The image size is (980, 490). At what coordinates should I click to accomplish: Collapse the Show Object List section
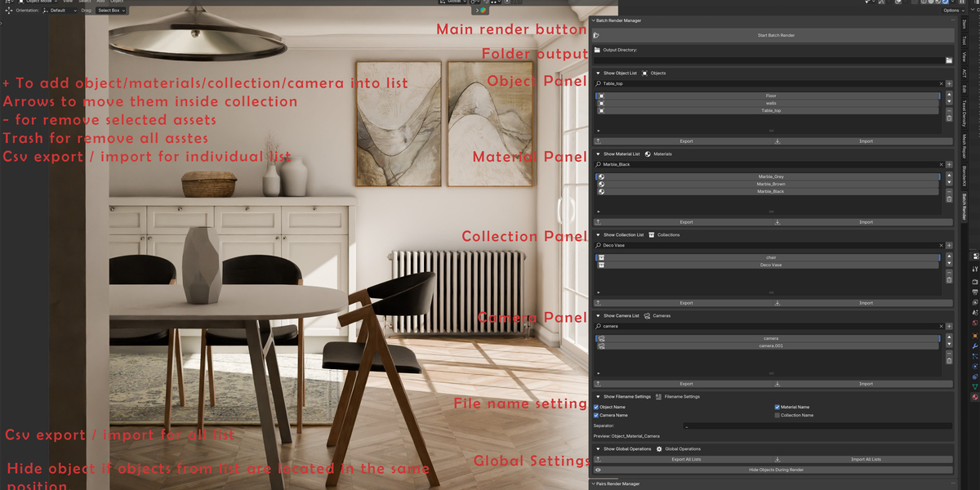598,73
